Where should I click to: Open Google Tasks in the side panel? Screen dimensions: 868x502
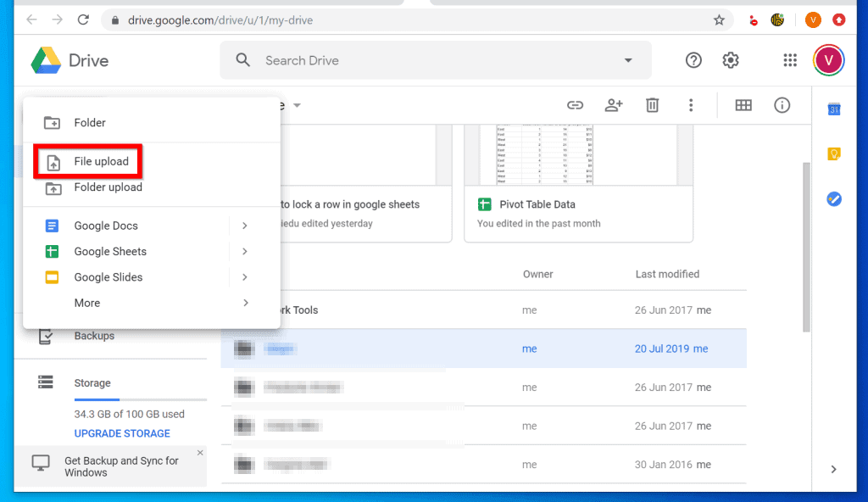[x=833, y=198]
